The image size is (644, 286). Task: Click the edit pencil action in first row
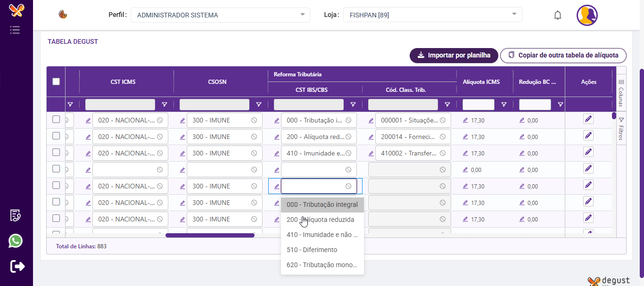[588, 119]
